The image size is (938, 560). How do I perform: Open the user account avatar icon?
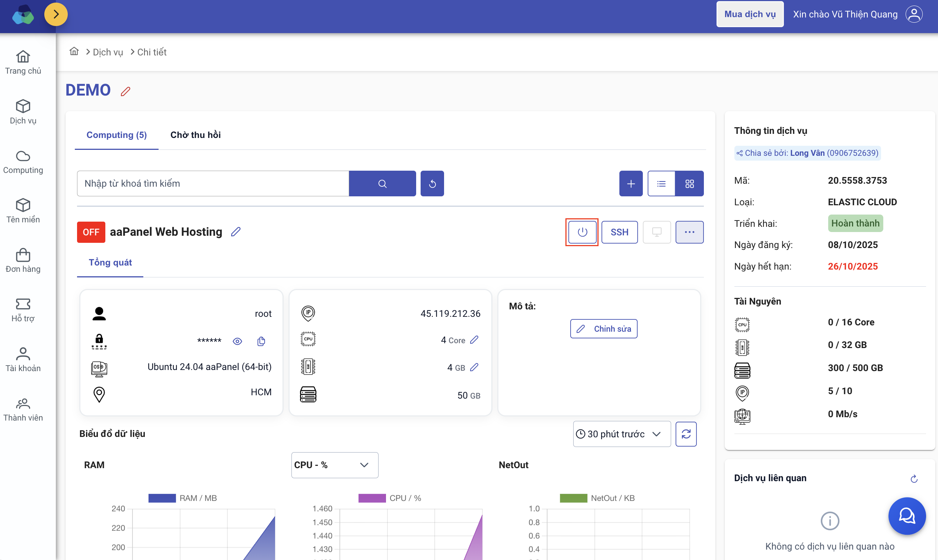tap(914, 15)
